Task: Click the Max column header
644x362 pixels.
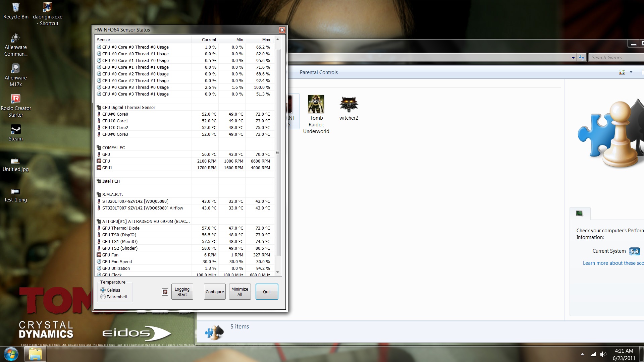Action: coord(259,40)
